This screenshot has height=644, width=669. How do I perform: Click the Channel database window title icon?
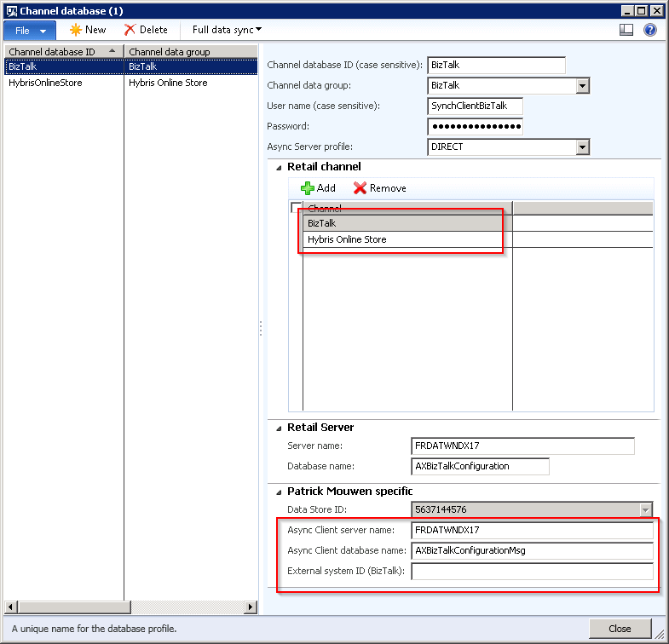pyautogui.click(x=12, y=11)
